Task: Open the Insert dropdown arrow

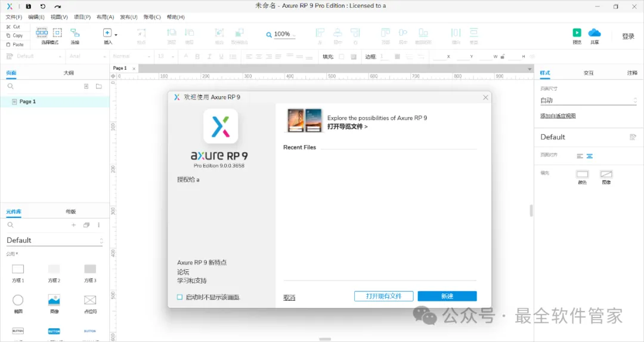Action: click(x=116, y=35)
